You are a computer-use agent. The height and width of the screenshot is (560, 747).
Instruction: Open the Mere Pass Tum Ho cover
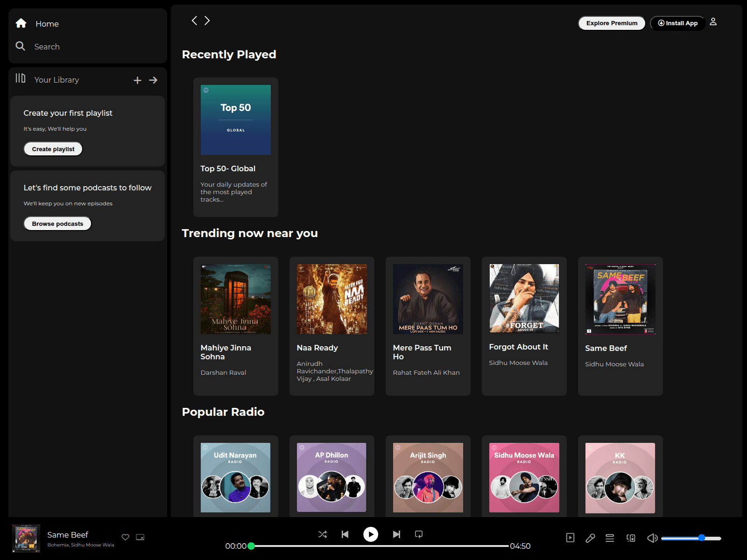(428, 299)
